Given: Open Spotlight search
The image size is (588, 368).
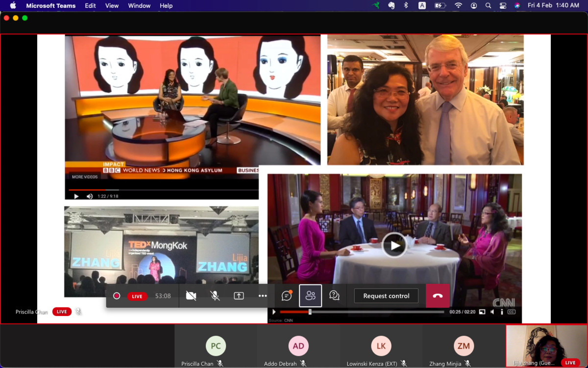Looking at the screenshot, I should [488, 5].
